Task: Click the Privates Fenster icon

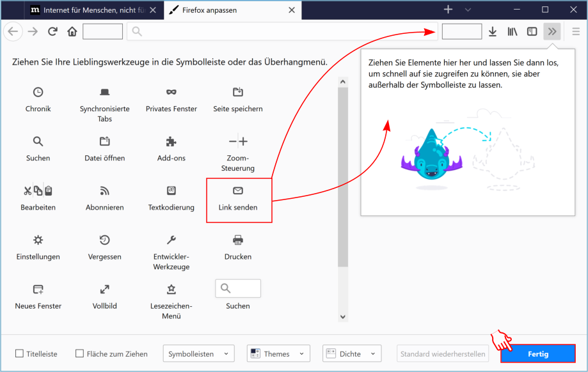Action: click(171, 91)
